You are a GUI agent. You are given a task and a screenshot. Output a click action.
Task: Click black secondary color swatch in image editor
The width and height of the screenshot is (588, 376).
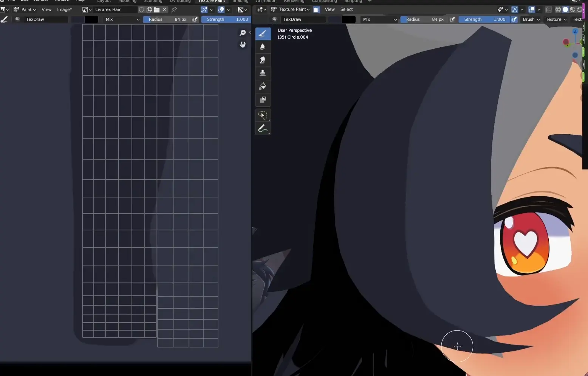tap(91, 19)
